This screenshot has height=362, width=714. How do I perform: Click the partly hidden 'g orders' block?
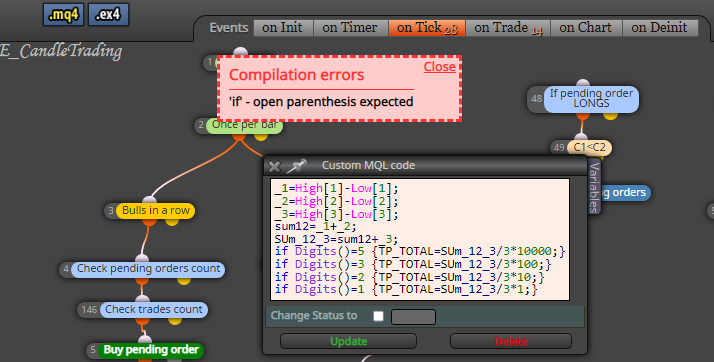click(x=625, y=193)
